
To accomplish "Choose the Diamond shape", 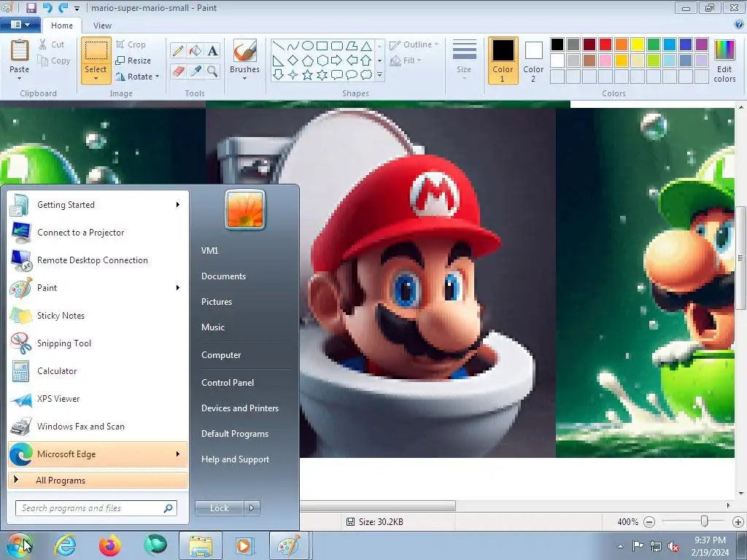I will [x=293, y=61].
